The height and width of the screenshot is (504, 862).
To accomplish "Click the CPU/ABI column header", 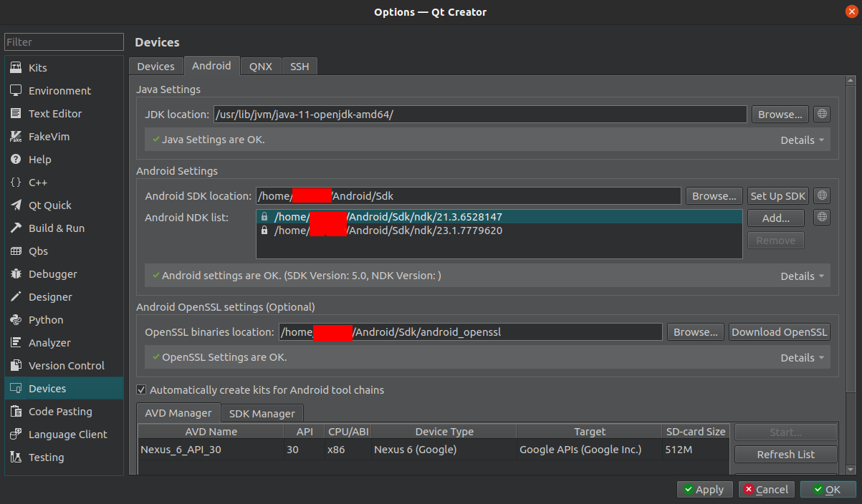I will (x=348, y=432).
